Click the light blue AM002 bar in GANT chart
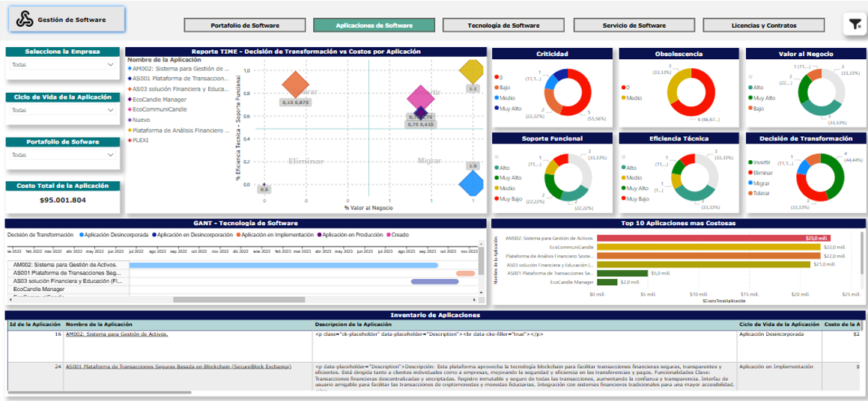This screenshot has height=401, width=868. click(283, 265)
